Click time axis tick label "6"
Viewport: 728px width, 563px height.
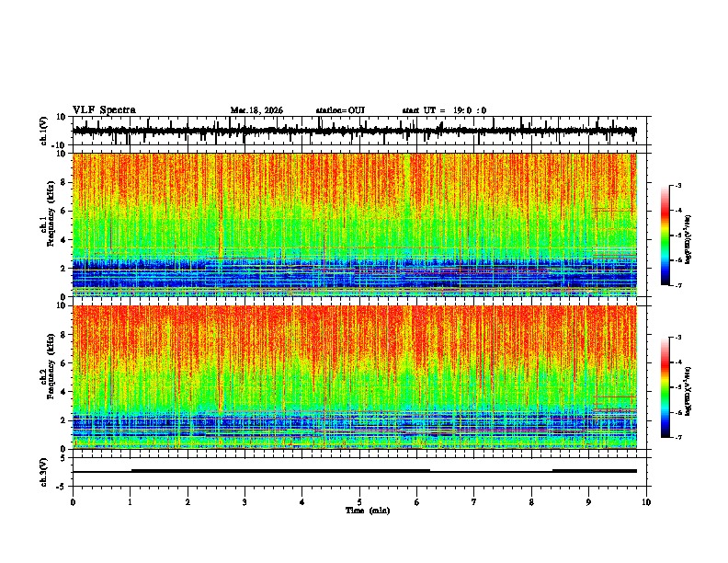coord(416,502)
